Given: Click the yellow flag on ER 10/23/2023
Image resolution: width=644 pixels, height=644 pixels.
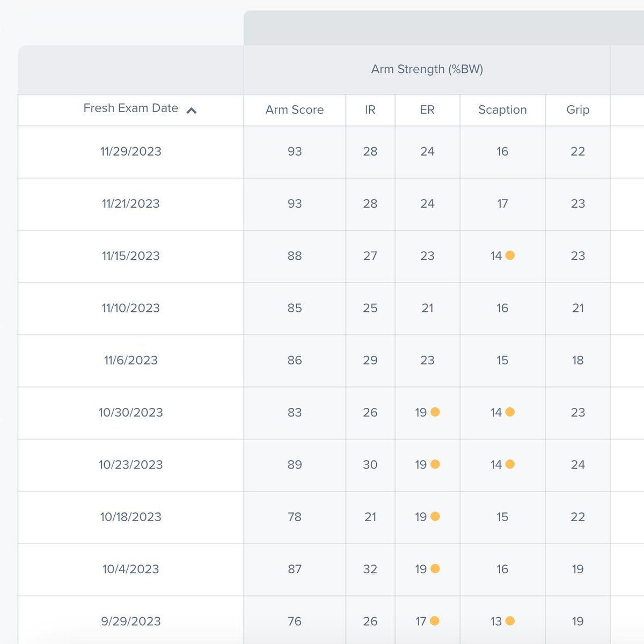Looking at the screenshot, I should [x=435, y=464].
